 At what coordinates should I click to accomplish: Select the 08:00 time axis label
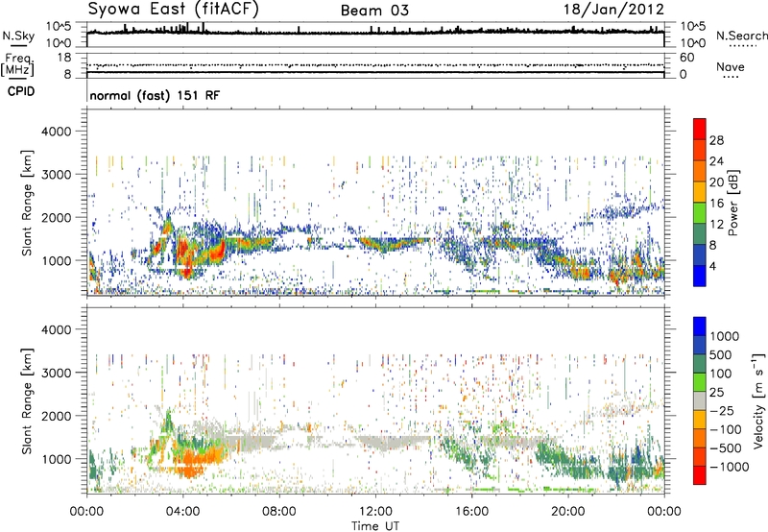pyautogui.click(x=279, y=512)
